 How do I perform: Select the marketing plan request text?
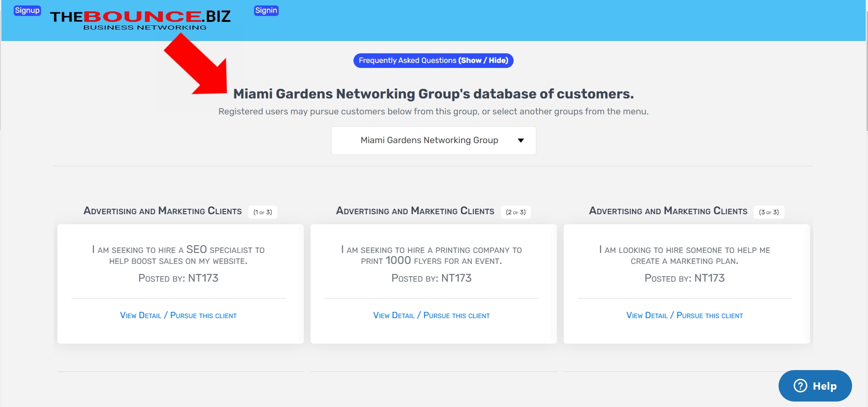[x=684, y=255]
